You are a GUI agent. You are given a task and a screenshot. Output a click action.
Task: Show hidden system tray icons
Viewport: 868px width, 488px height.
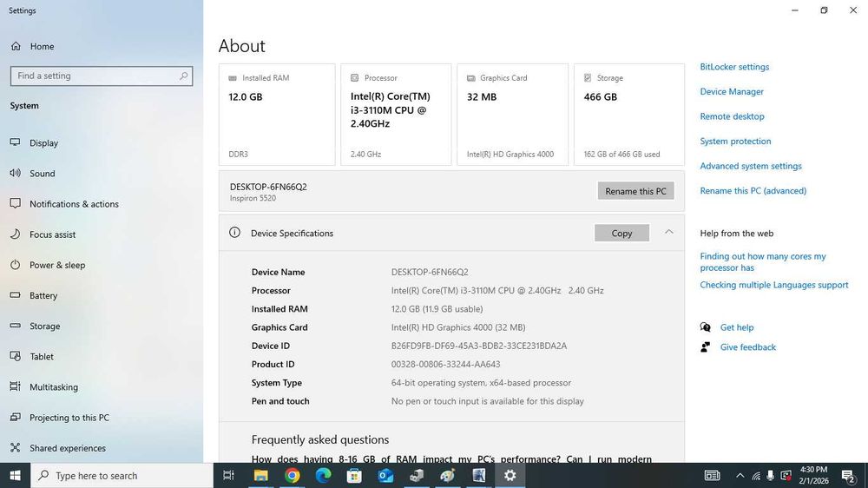pos(740,475)
